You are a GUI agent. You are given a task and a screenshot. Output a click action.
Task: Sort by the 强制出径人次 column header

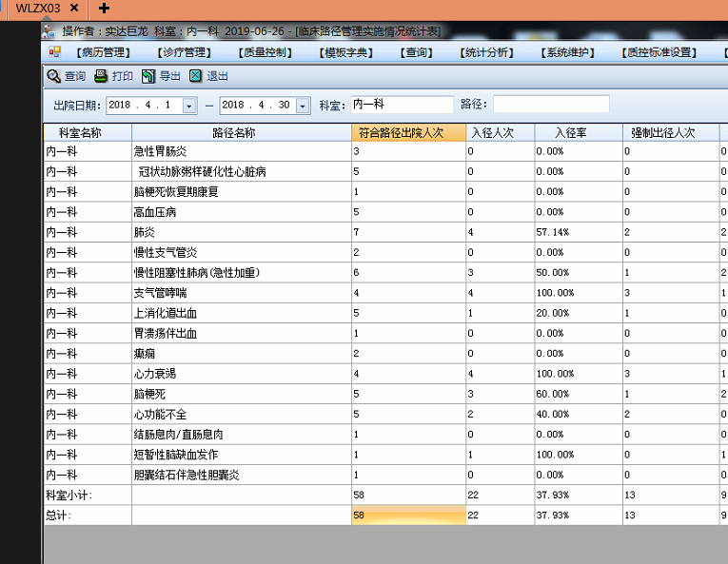pyautogui.click(x=671, y=133)
